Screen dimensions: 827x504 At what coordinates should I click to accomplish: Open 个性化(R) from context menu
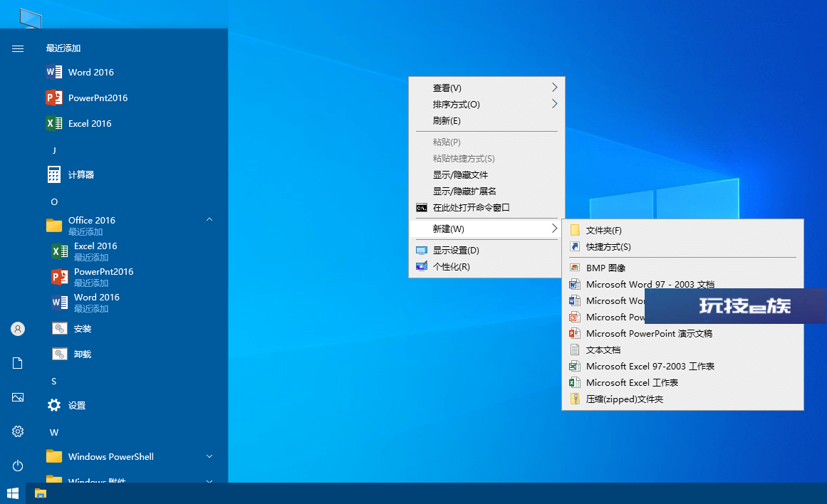[x=487, y=267]
